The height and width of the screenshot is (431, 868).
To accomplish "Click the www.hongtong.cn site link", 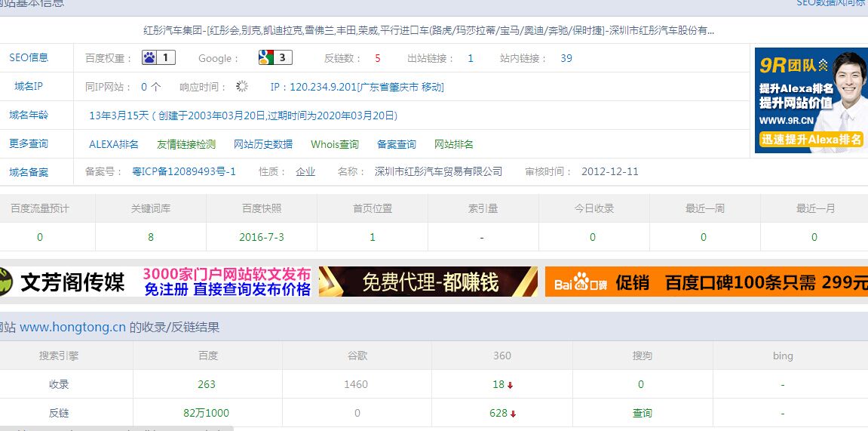I will click(x=73, y=327).
